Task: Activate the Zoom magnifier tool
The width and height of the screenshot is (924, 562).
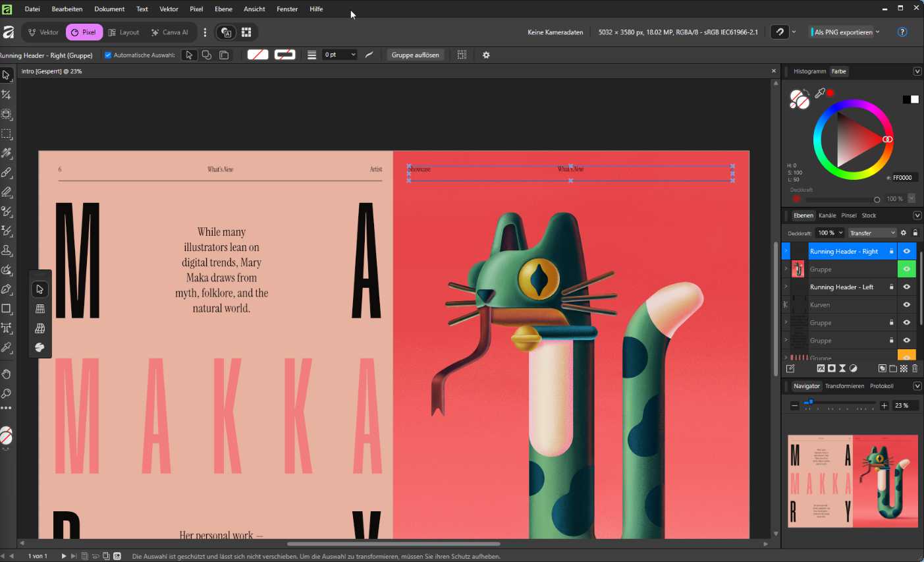Action: (7, 394)
